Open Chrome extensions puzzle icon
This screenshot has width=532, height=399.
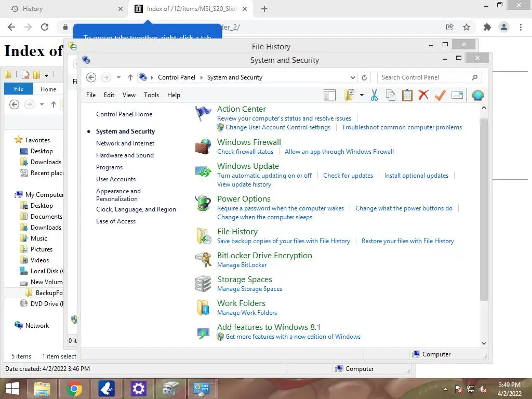[487, 27]
